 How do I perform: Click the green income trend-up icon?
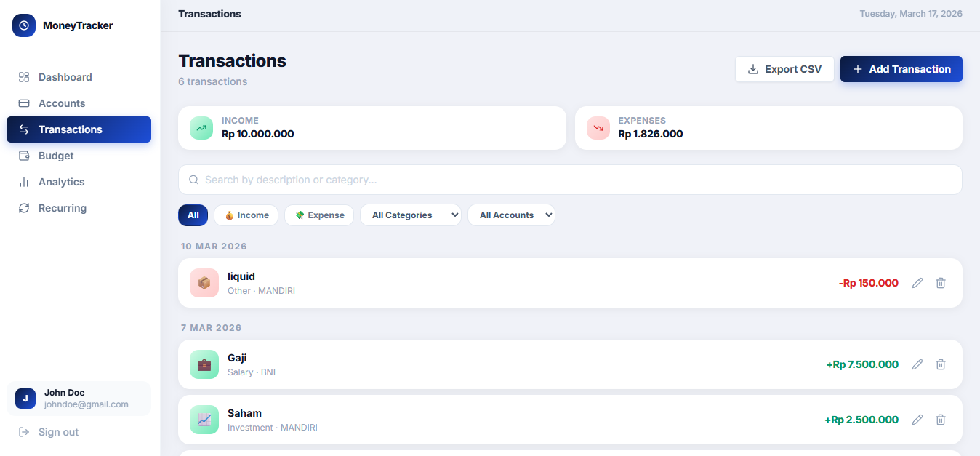pos(201,128)
